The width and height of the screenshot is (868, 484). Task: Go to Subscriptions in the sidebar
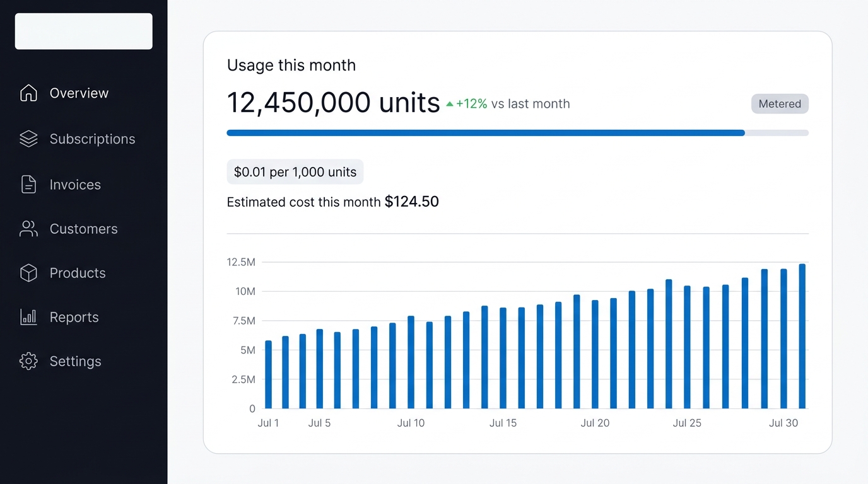(x=92, y=139)
